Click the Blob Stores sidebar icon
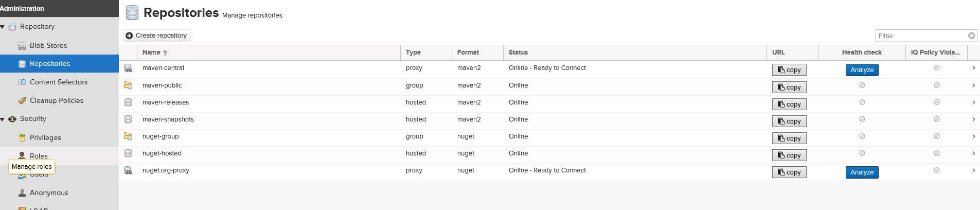 point(22,46)
